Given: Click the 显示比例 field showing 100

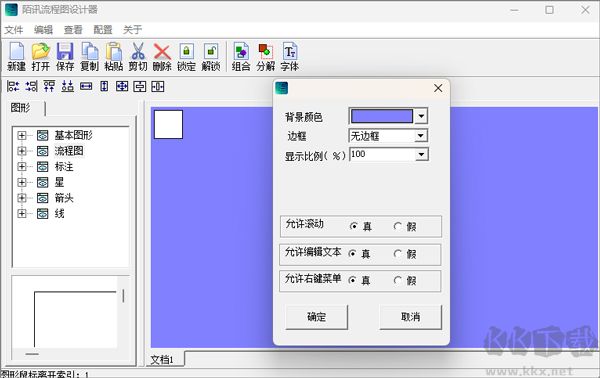Looking at the screenshot, I should click(382, 155).
